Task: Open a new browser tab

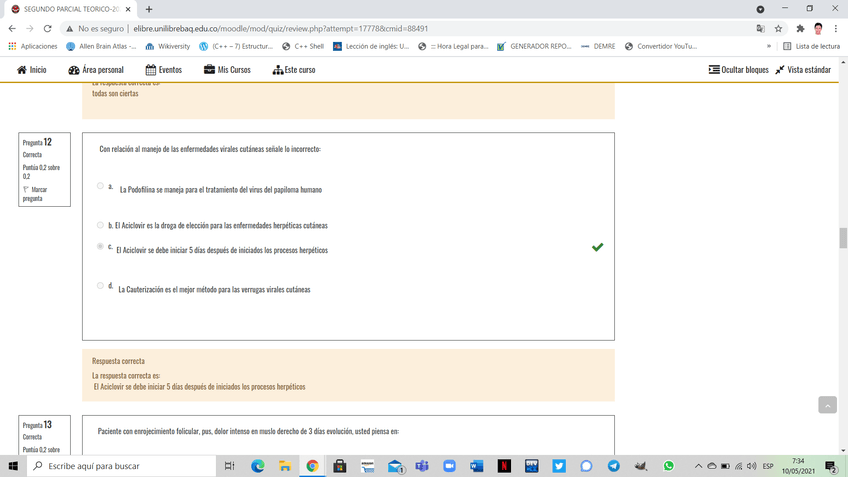Action: point(149,9)
